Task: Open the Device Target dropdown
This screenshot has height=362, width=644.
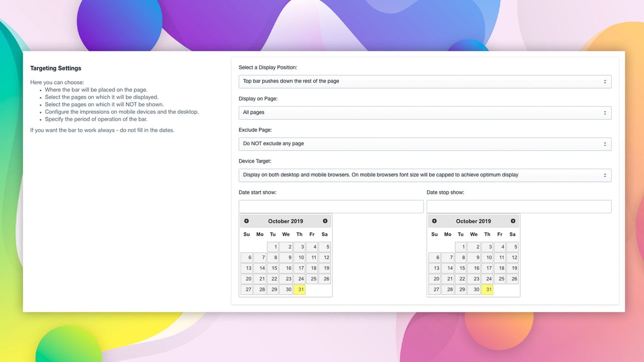Action: coord(425,175)
